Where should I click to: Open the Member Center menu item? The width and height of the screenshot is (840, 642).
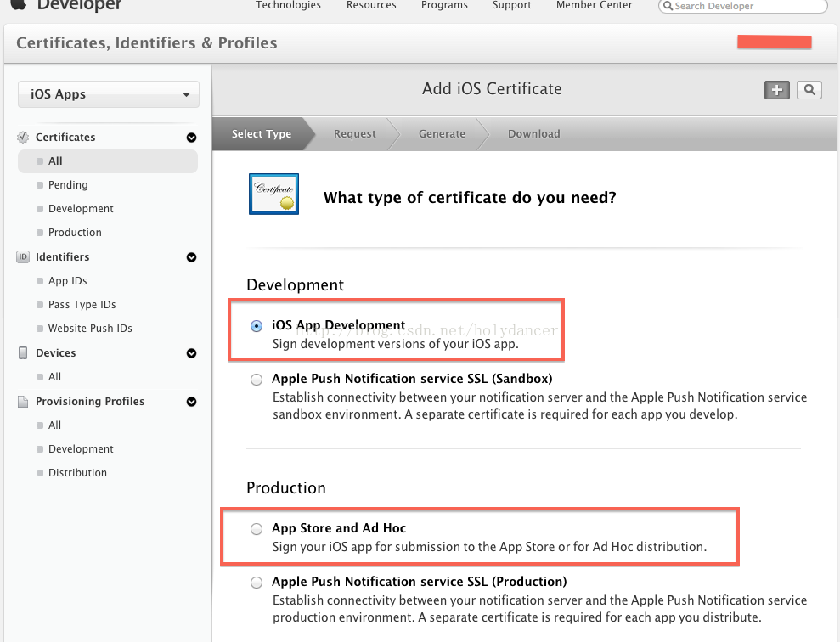click(x=594, y=5)
